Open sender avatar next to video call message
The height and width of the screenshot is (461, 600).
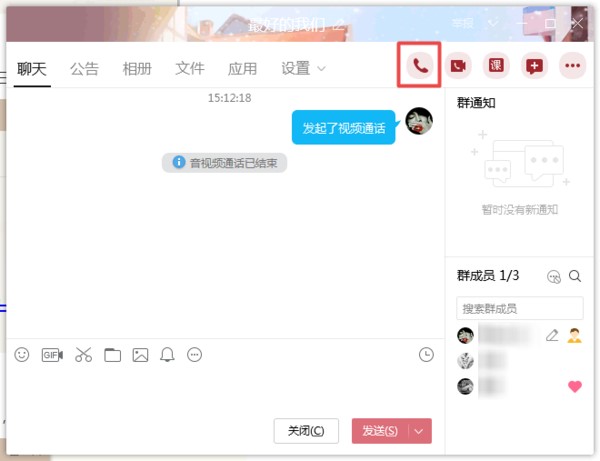tap(419, 121)
